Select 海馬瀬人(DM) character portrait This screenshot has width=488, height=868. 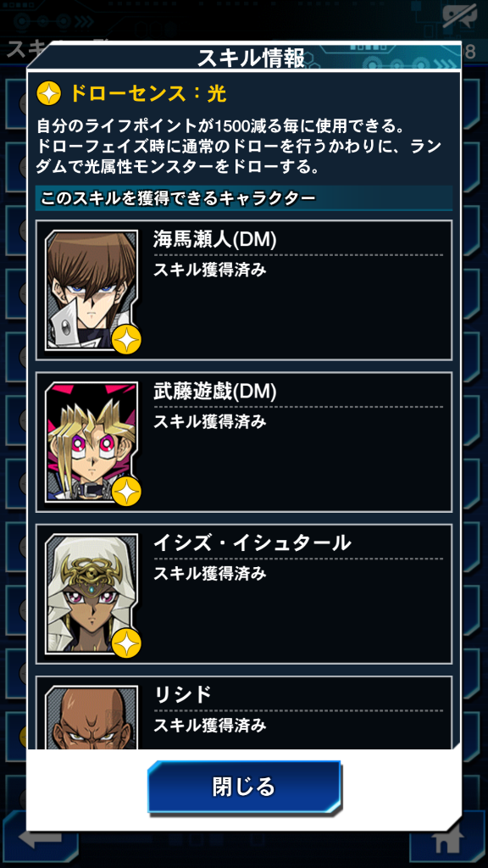coord(91,290)
